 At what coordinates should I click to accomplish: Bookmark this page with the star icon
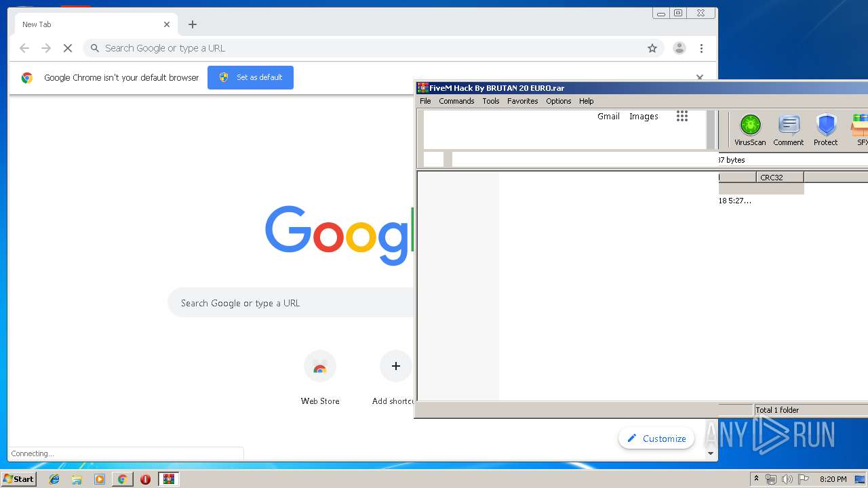point(652,48)
